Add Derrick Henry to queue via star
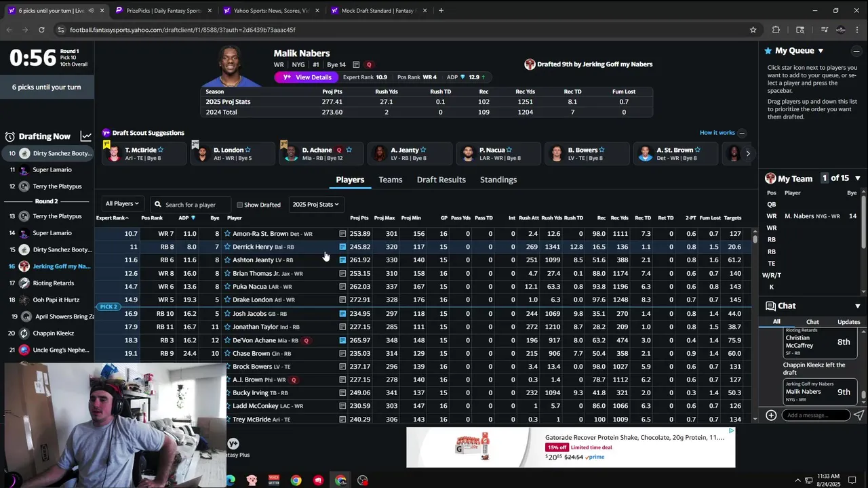868x488 pixels. [x=227, y=247]
